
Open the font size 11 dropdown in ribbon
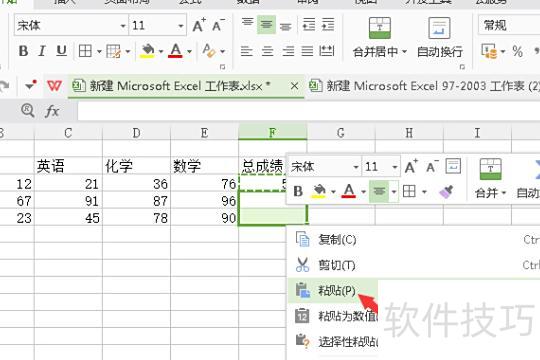pyautogui.click(x=181, y=26)
